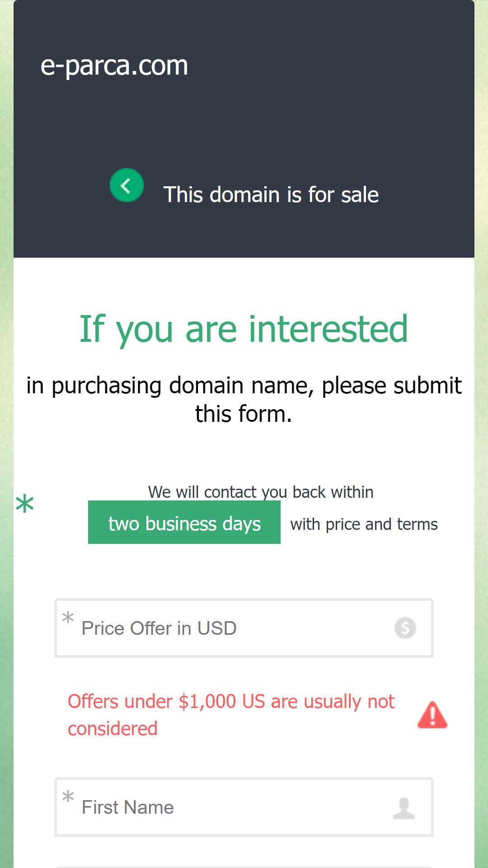This screenshot has width=488, height=868.
Task: Focus the First Name input field
Action: click(x=244, y=807)
